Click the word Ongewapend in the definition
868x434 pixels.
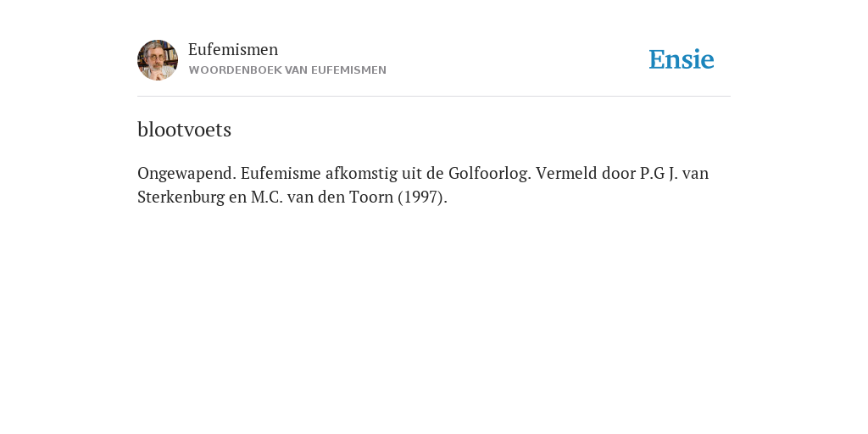pos(187,174)
